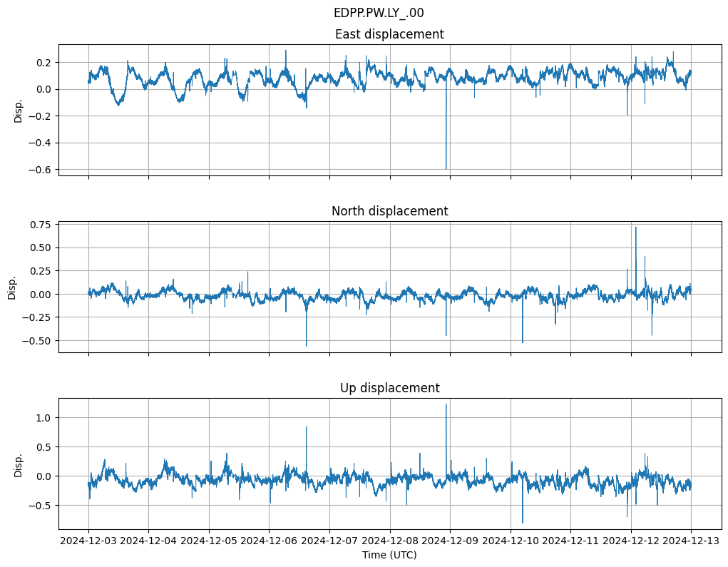Click the "Disp." y-label of Up plot
Viewport: 728px width, 567px height.
pyautogui.click(x=19, y=464)
